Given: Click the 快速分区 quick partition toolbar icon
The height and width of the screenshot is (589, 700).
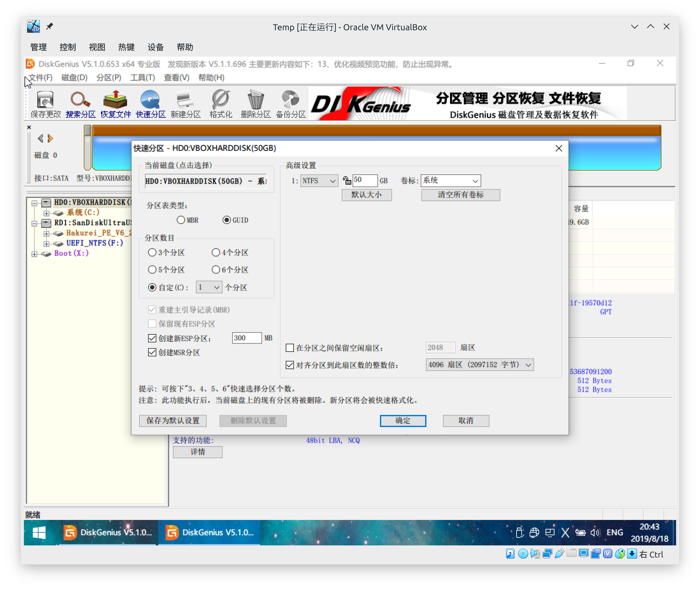Looking at the screenshot, I should pos(151,104).
